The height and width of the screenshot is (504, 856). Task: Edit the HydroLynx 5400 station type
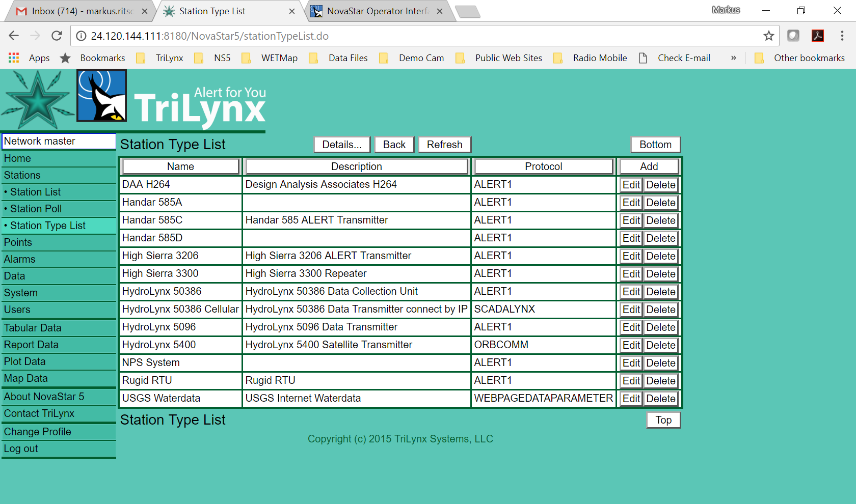[631, 345]
